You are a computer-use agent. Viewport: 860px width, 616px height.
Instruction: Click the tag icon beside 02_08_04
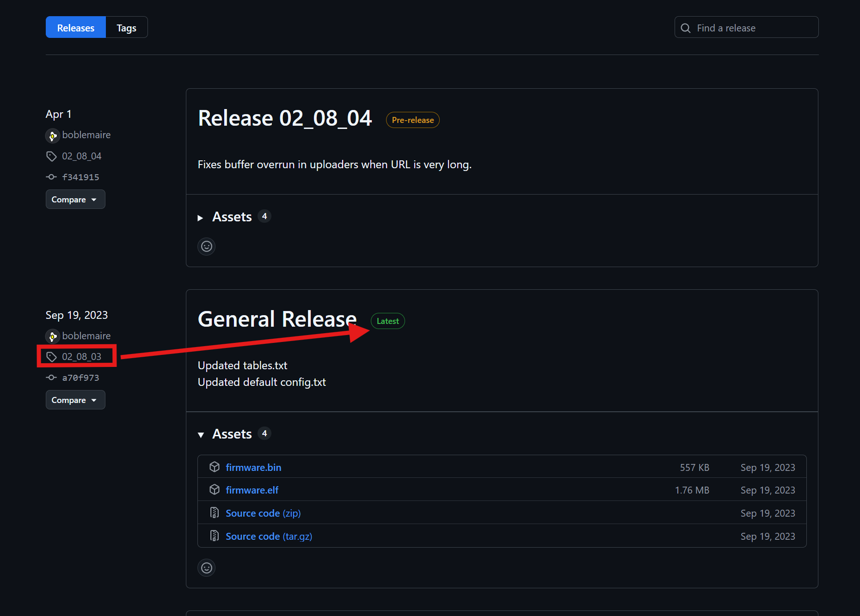click(51, 156)
